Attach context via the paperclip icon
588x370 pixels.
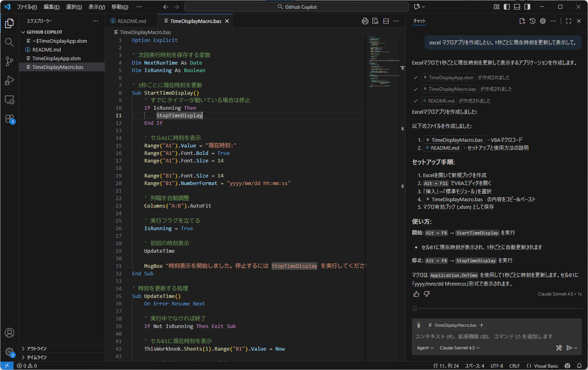pyautogui.click(x=419, y=325)
